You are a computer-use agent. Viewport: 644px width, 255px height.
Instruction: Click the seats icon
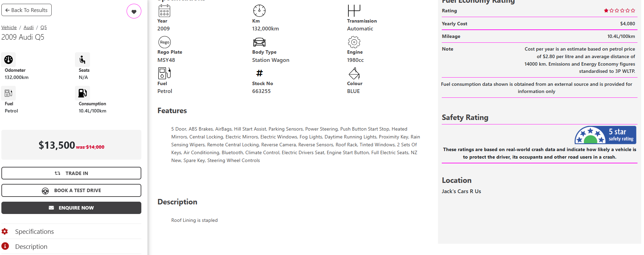pos(82,59)
